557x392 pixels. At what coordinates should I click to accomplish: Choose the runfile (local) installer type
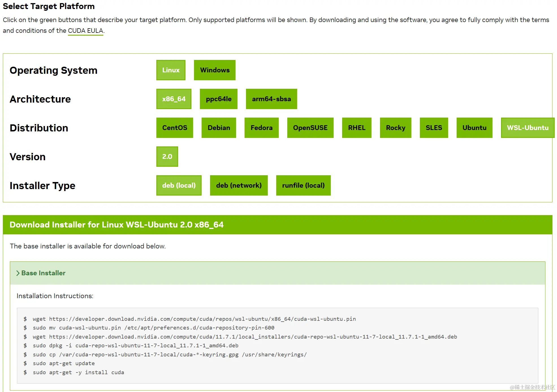click(303, 185)
